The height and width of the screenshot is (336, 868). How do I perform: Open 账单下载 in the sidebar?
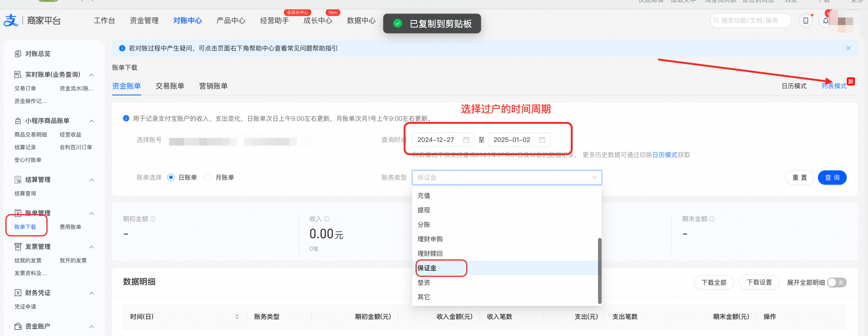[25, 227]
